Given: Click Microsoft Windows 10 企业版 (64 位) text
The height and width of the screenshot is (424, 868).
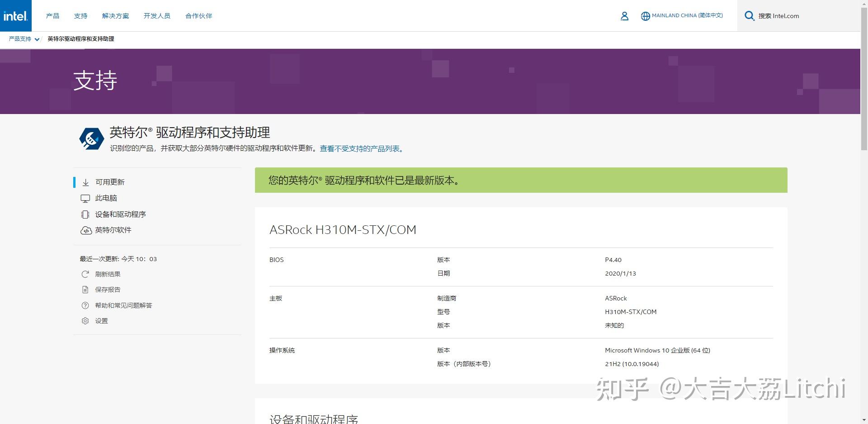Looking at the screenshot, I should click(657, 350).
